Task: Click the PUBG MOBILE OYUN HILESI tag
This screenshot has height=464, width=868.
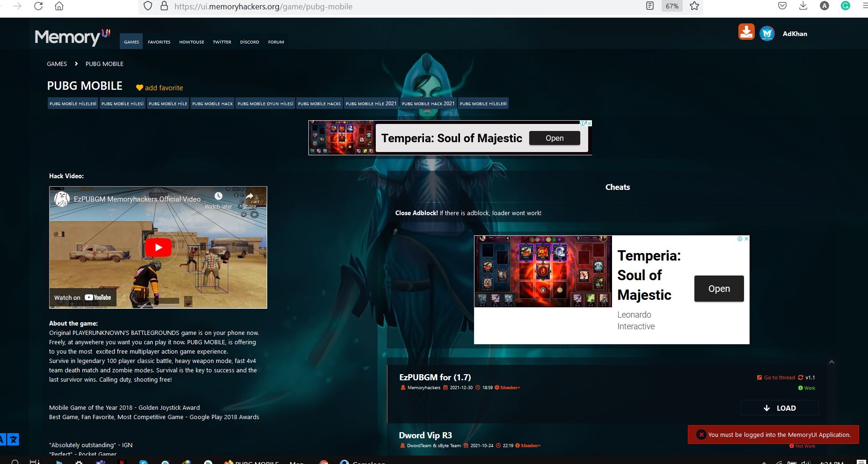Action: pos(265,103)
